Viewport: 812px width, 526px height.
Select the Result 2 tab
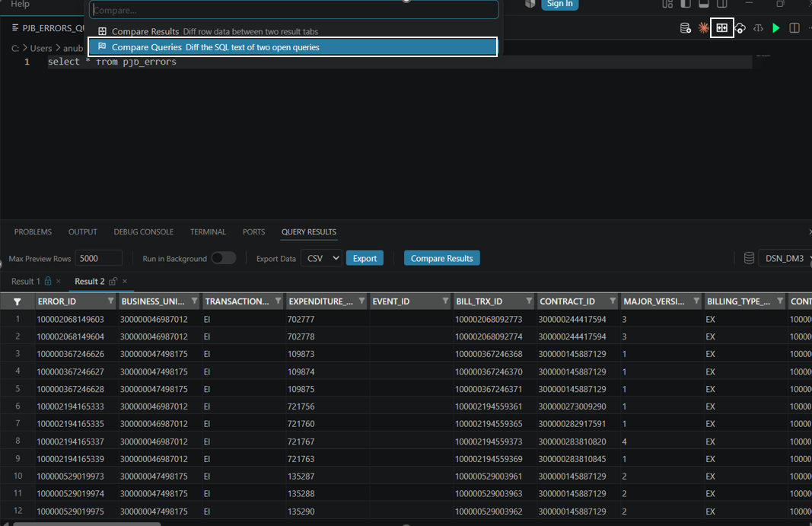(90, 281)
